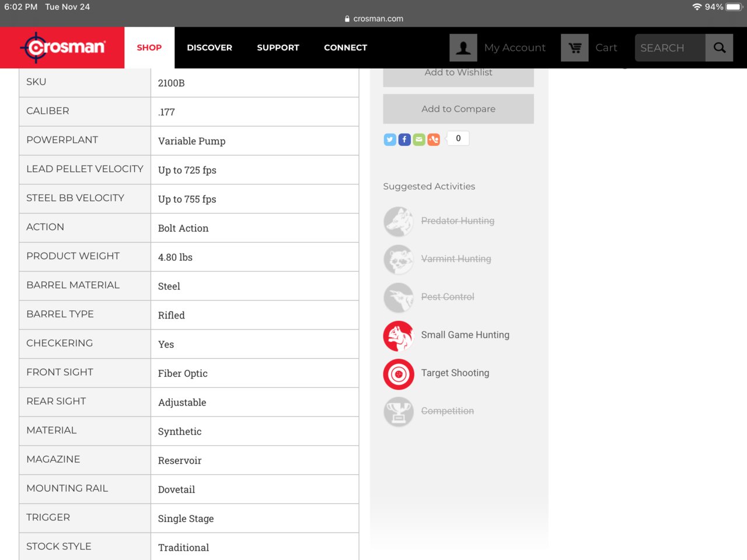Click the caliber value .177
Image resolution: width=747 pixels, height=560 pixels.
point(166,112)
